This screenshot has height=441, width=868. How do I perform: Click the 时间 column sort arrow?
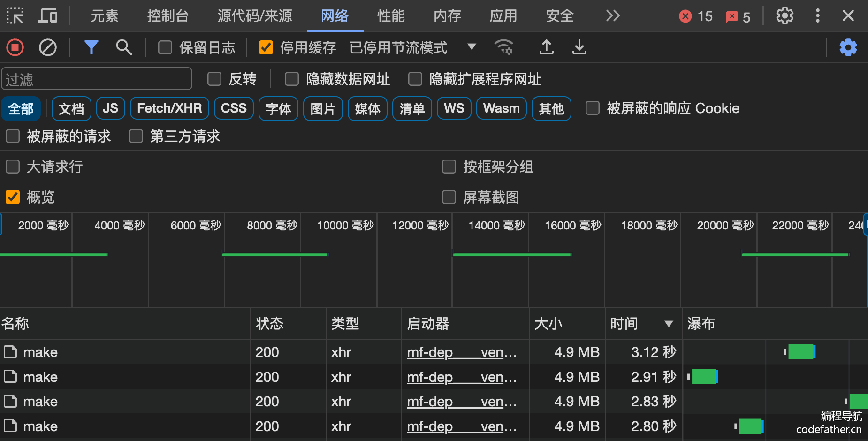tap(669, 324)
